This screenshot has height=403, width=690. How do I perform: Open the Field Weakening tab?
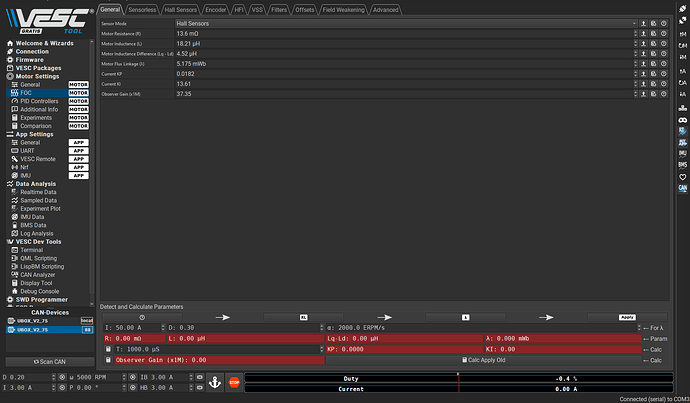coord(344,9)
